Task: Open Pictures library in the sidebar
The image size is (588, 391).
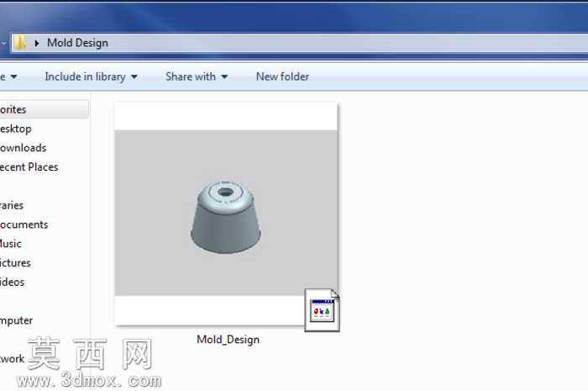Action: coord(15,262)
